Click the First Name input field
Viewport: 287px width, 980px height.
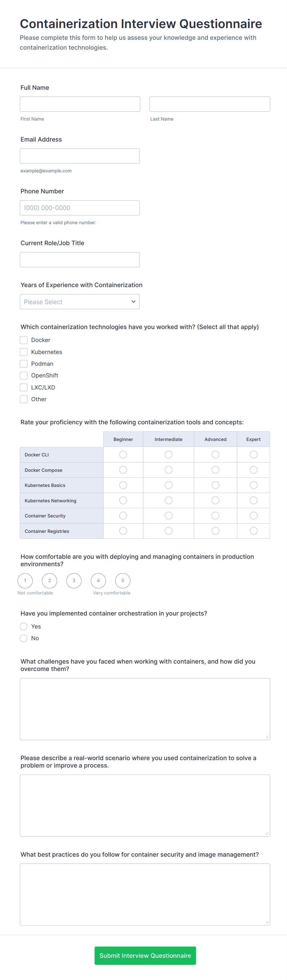80,104
